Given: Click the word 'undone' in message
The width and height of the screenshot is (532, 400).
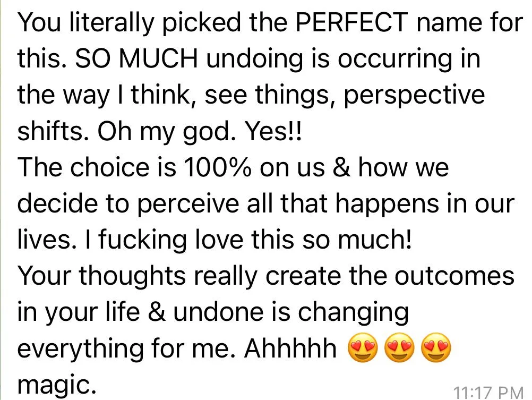Looking at the screenshot, I should click(x=219, y=312).
